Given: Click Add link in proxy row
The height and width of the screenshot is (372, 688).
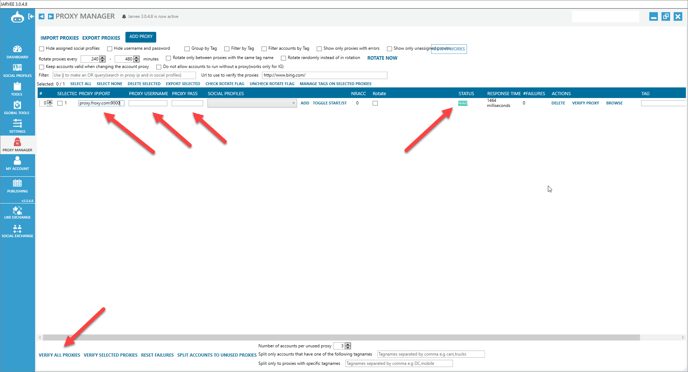Looking at the screenshot, I should pos(305,103).
